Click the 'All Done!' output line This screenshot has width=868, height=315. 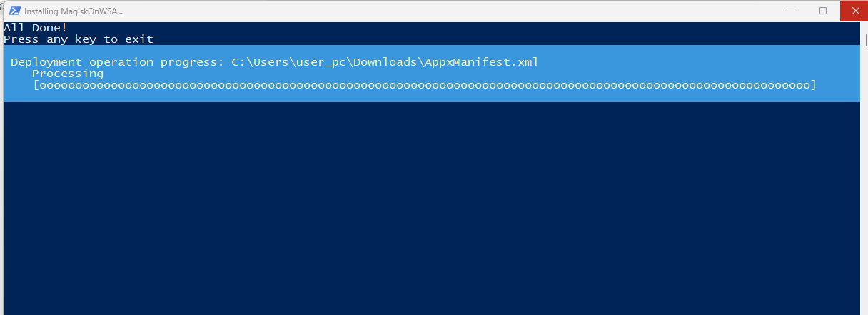tap(35, 28)
